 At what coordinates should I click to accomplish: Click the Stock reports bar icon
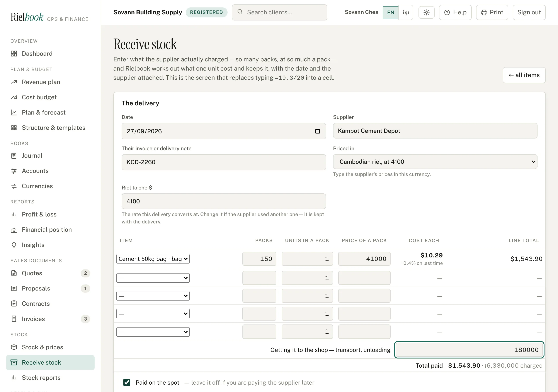click(14, 378)
